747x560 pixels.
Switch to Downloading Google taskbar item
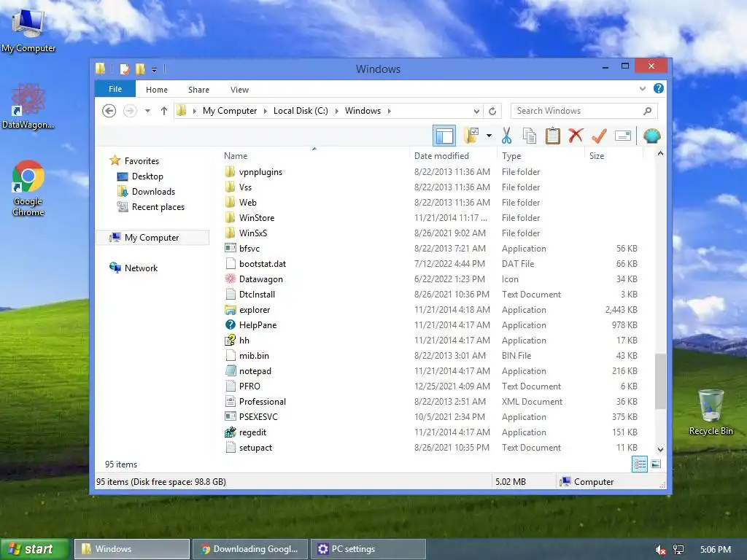[x=251, y=549]
